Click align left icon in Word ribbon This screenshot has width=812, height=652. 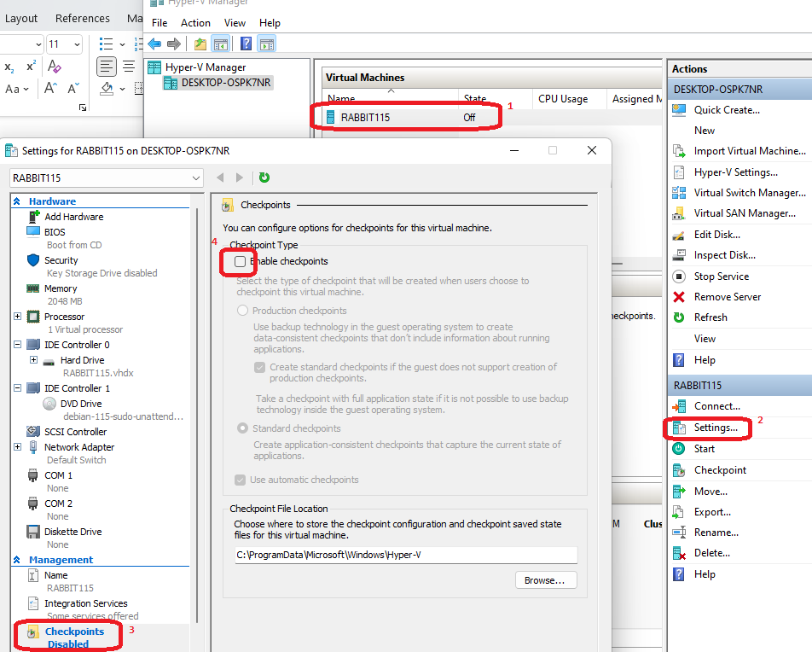(x=106, y=67)
